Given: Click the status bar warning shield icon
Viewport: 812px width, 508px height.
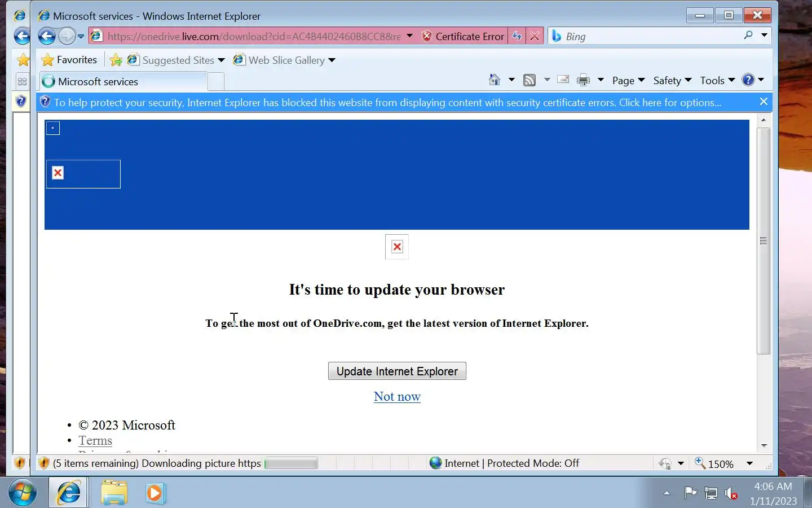Looking at the screenshot, I should pos(44,463).
